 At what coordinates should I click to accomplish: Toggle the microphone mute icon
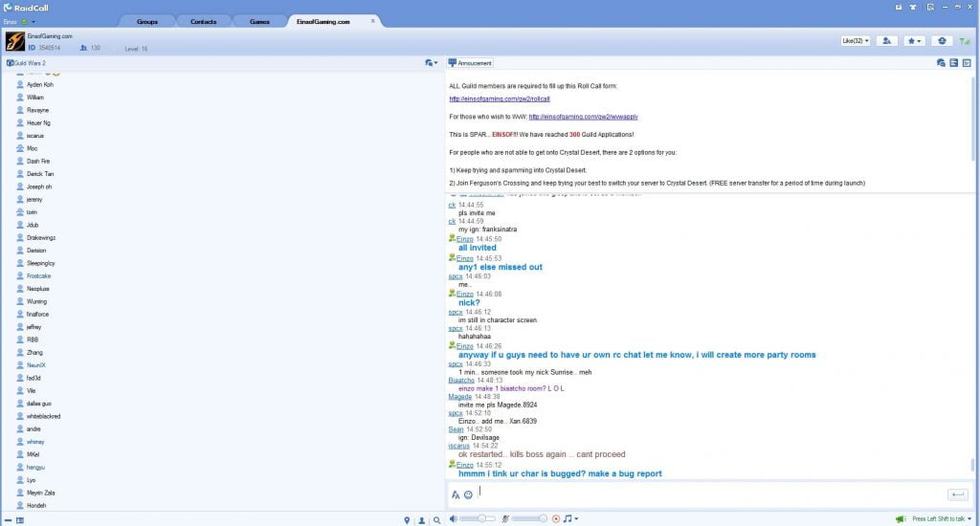point(505,518)
